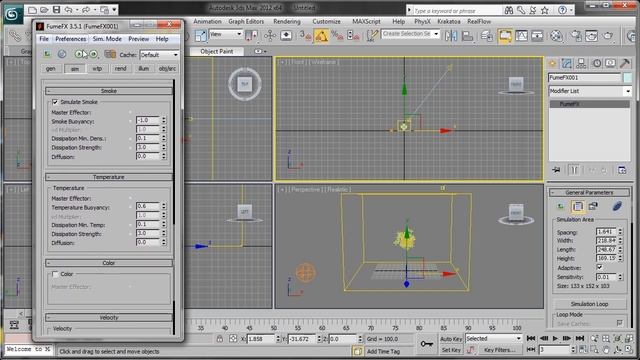Open Render Setup icon
640x360 pixels.
[x=576, y=36]
